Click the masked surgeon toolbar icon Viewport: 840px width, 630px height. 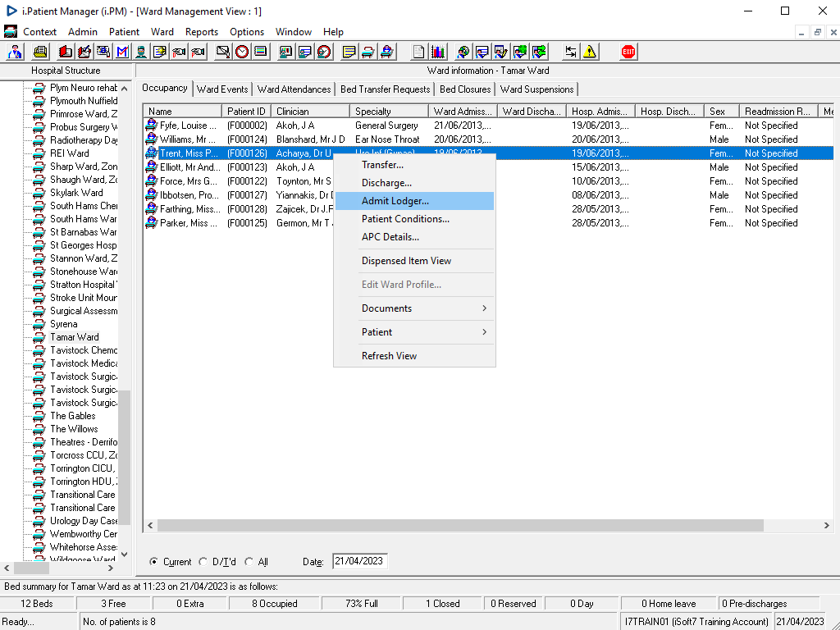(x=141, y=52)
